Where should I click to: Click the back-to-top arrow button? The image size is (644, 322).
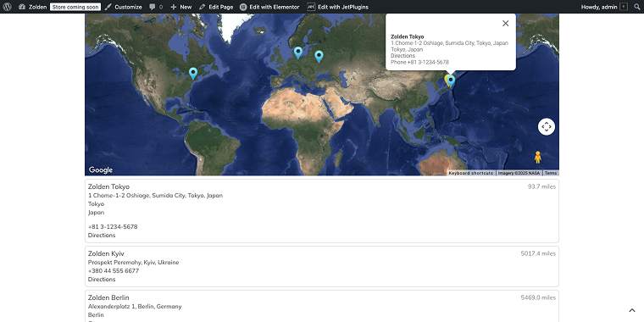(x=632, y=310)
